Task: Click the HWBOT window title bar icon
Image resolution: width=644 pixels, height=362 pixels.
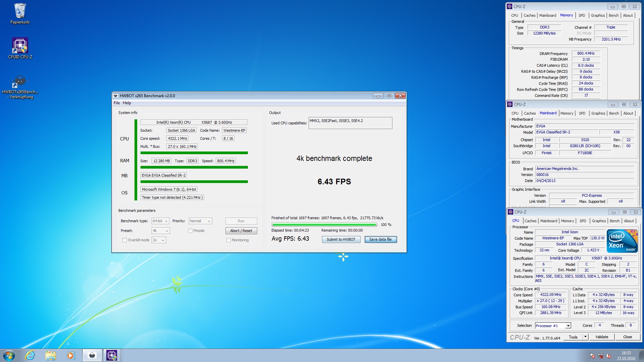Action: (x=115, y=96)
